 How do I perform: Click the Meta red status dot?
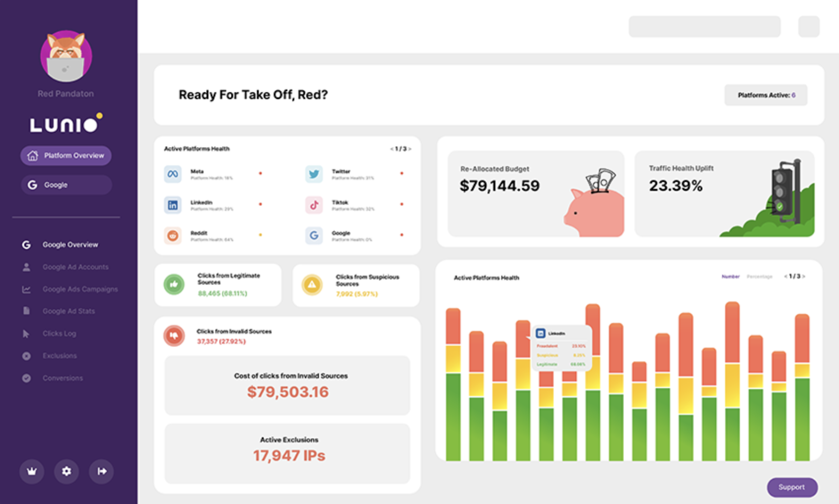[x=260, y=173]
